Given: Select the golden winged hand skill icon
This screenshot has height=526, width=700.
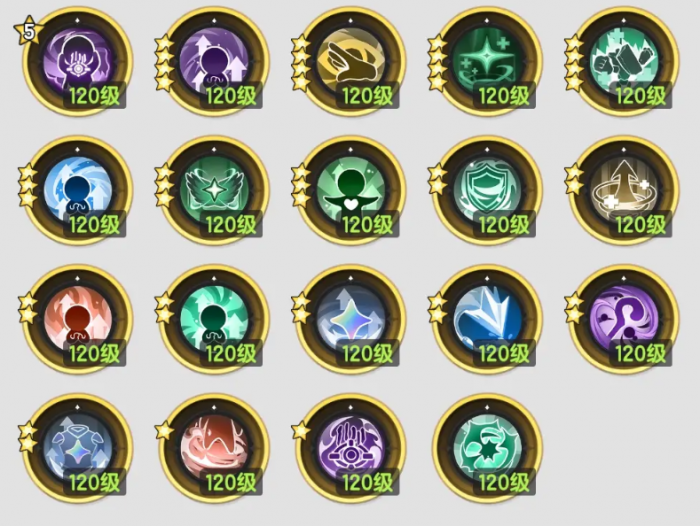Looking at the screenshot, I should (351, 62).
